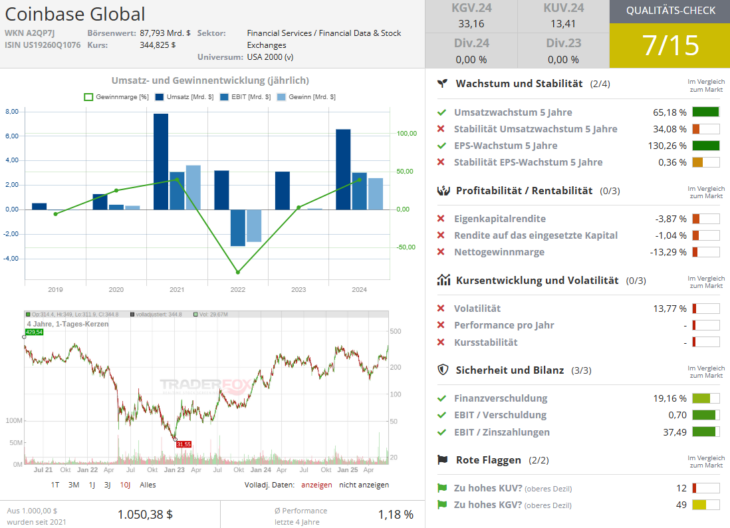Image resolution: width=730 pixels, height=528 pixels.
Task: Click market comparison bar for Finanzverschuldung
Action: (705, 399)
